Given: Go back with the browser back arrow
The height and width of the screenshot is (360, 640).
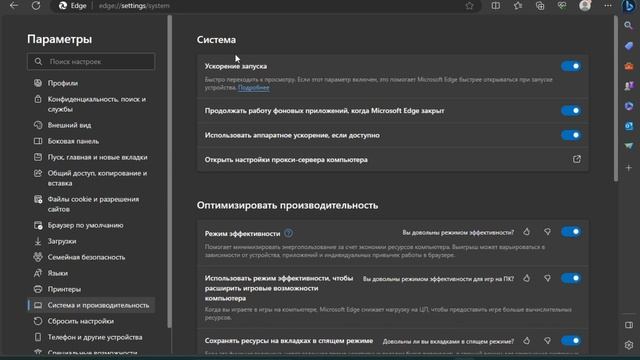Looking at the screenshot, I should point(14,6).
